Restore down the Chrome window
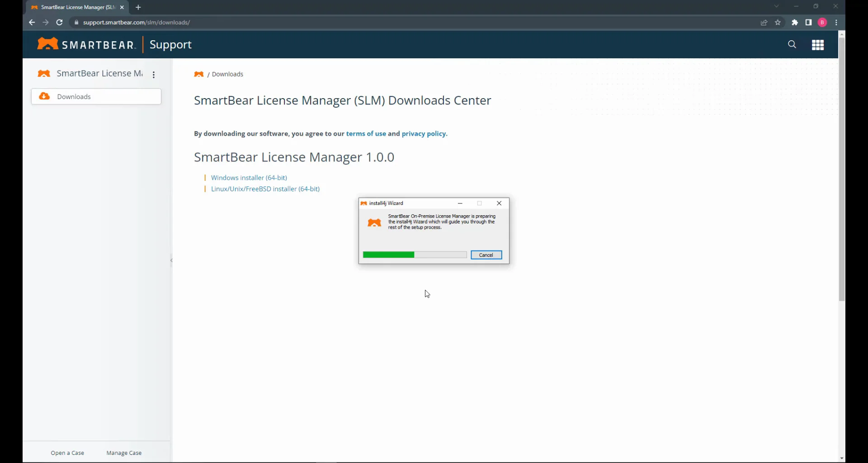Image resolution: width=868 pixels, height=463 pixels. [x=816, y=6]
